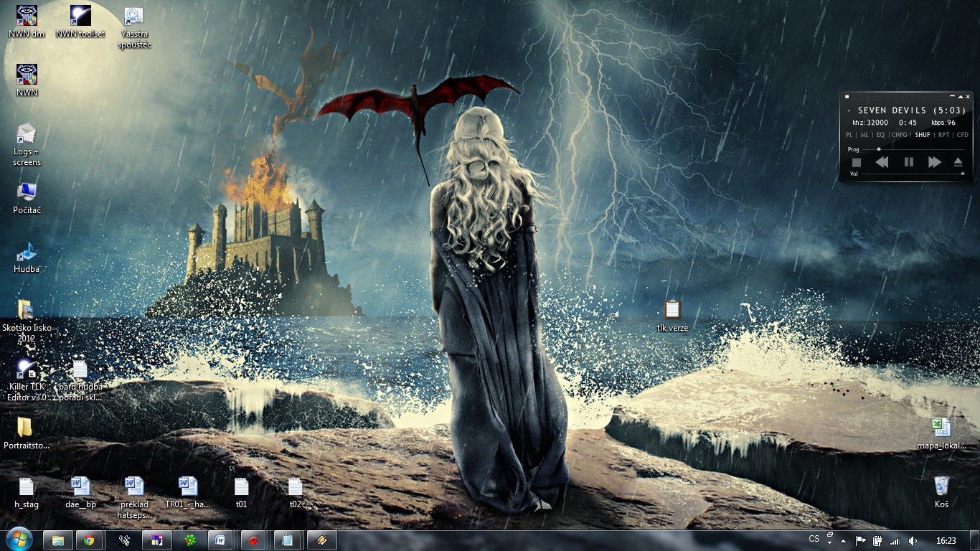Select the tlk verze file on desktop
Screen dimensions: 980x551
click(x=672, y=309)
